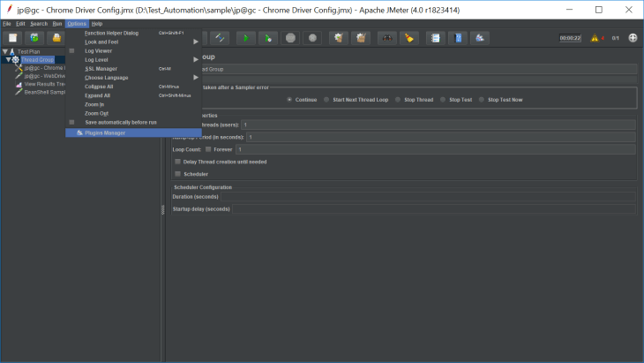Click the broom Reset Search icon
The image size is (644, 363).
(409, 38)
